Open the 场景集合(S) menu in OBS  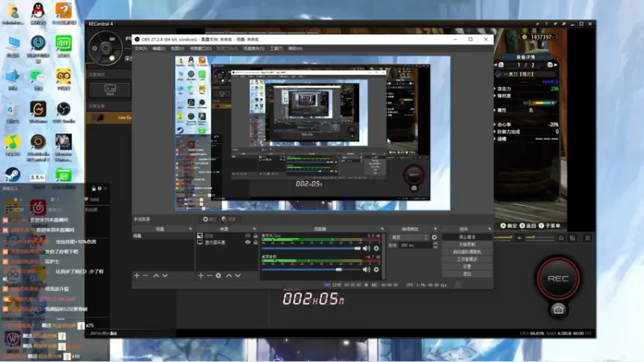pos(254,48)
